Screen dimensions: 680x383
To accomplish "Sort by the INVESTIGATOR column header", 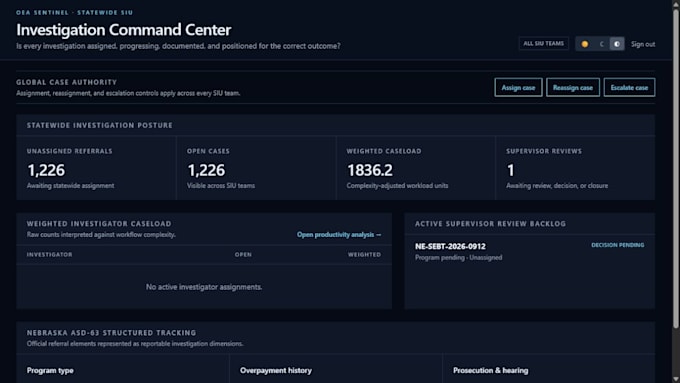I will pyautogui.click(x=49, y=255).
